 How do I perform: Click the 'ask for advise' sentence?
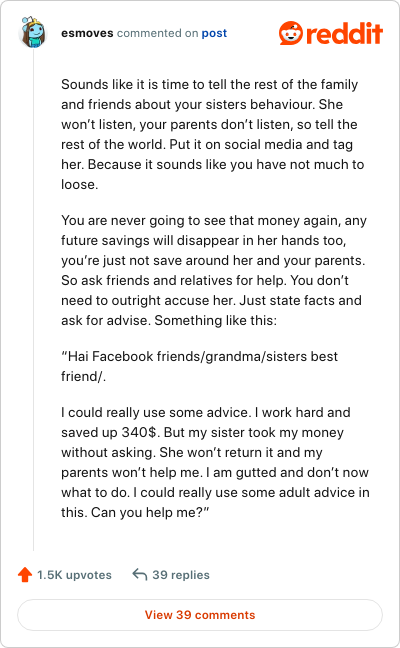106,320
